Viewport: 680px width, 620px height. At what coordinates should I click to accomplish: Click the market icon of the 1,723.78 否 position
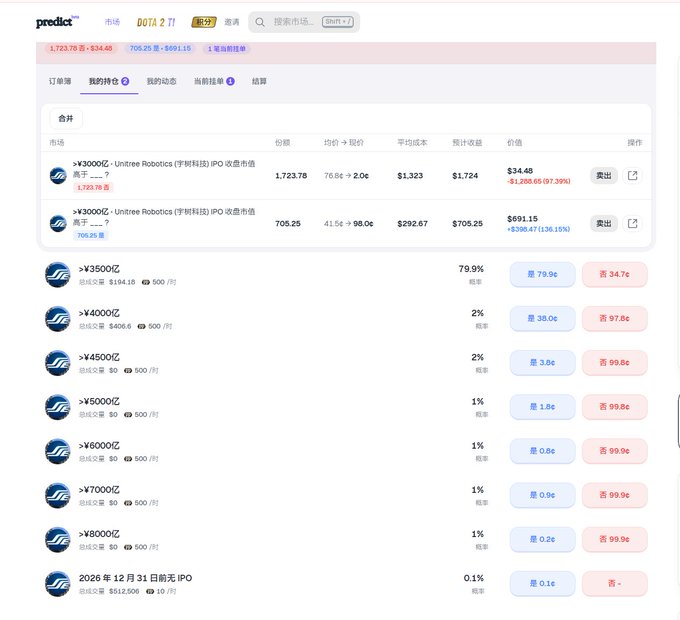[x=58, y=176]
